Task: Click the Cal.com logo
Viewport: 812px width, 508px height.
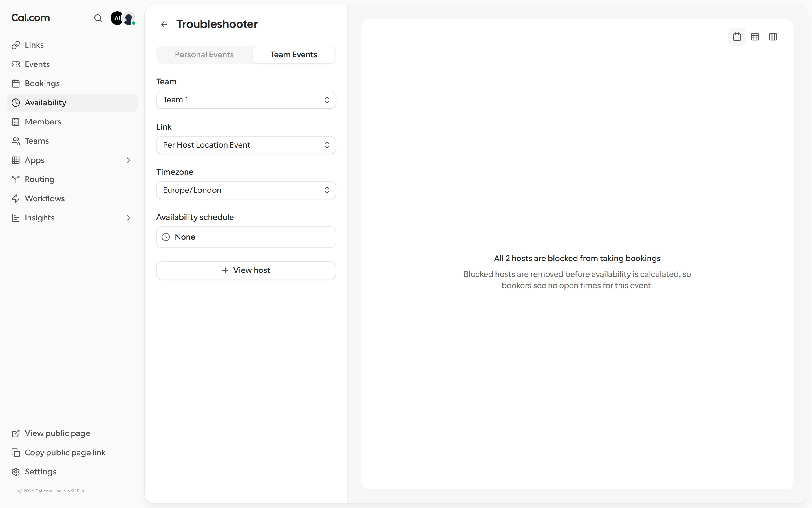Action: pyautogui.click(x=30, y=18)
